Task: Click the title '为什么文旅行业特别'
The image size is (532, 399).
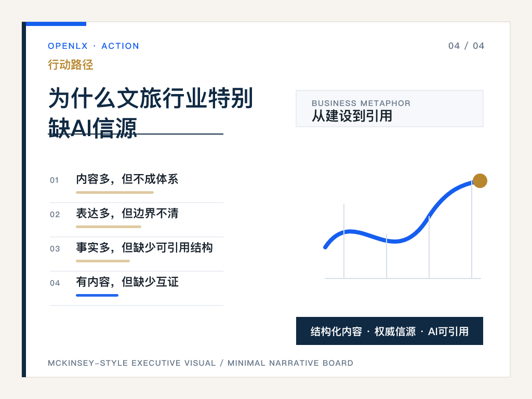Action: (x=151, y=98)
